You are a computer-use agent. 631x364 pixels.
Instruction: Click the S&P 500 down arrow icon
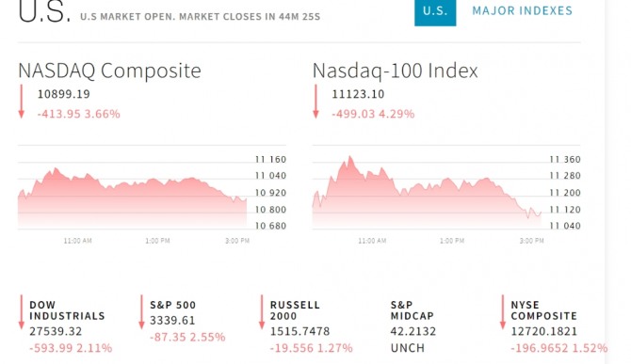point(141,311)
